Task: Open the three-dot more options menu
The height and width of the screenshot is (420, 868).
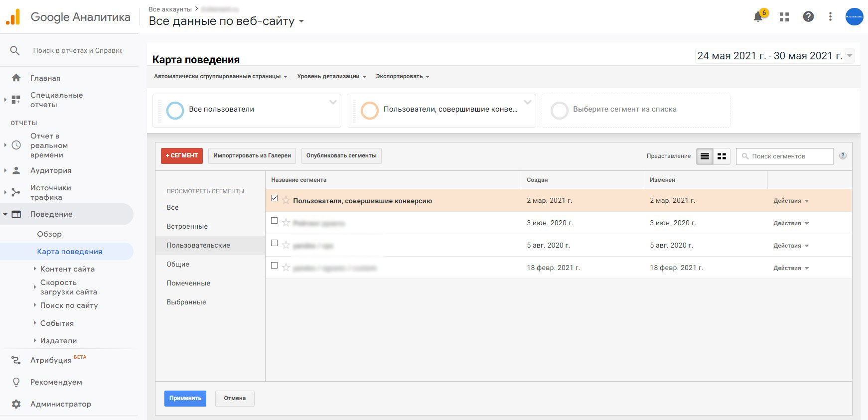Action: pyautogui.click(x=830, y=17)
